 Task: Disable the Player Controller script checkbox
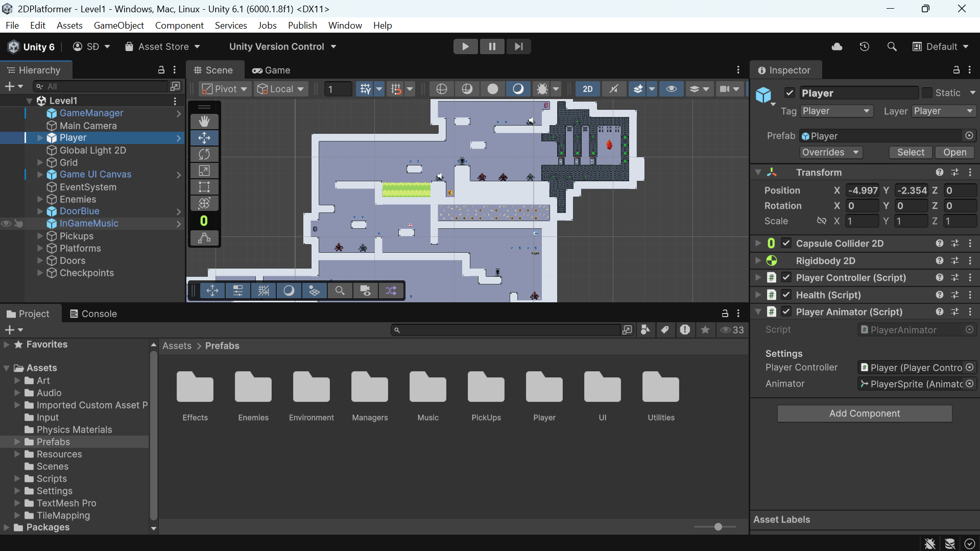(786, 278)
